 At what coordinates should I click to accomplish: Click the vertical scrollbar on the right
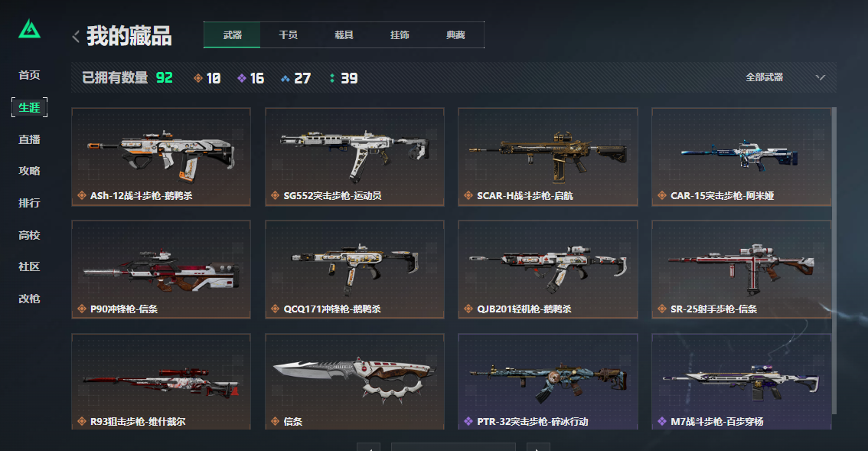coord(834,260)
